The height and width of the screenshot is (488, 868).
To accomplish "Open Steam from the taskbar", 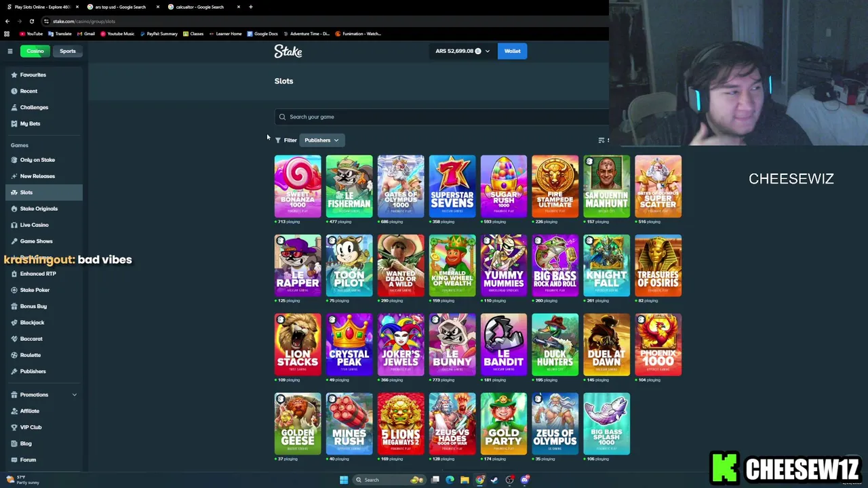I will [x=494, y=480].
